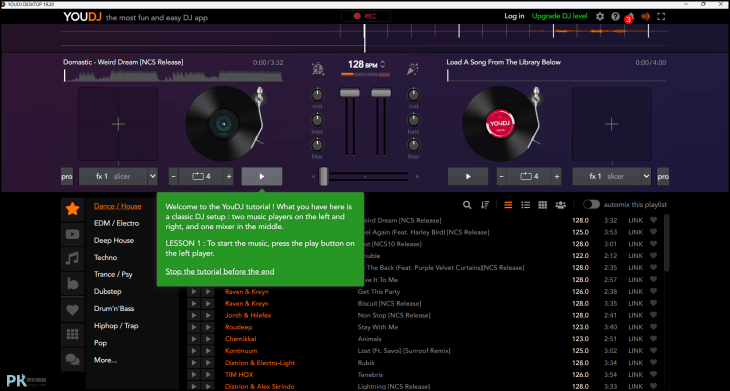Screen dimensions: 730x391
Task: Click the disco ball icon beside BPM
Action: click(x=318, y=68)
